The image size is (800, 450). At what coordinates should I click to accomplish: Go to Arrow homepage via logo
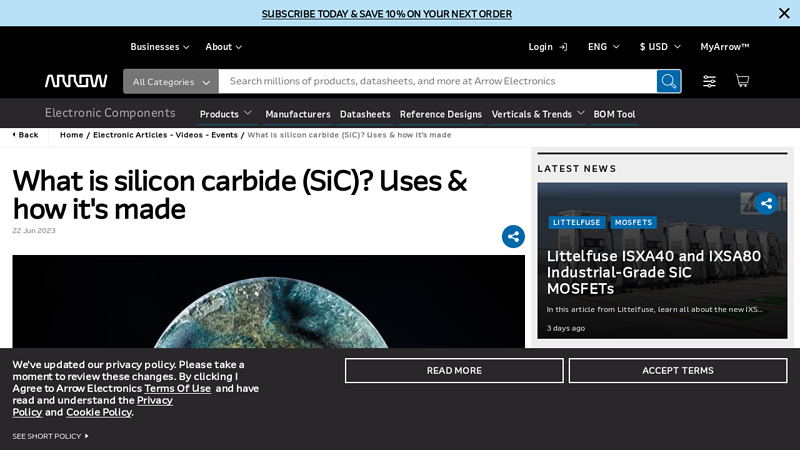[x=76, y=81]
